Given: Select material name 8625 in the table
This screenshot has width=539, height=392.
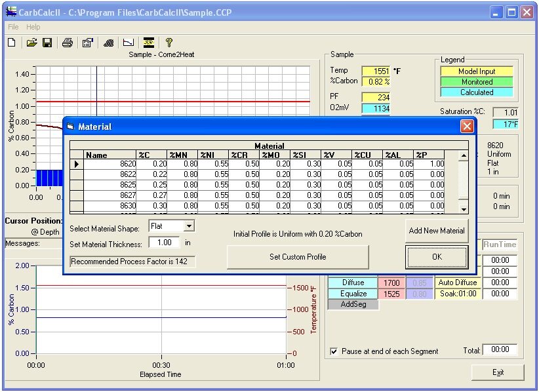Looking at the screenshot, I should coord(110,184).
